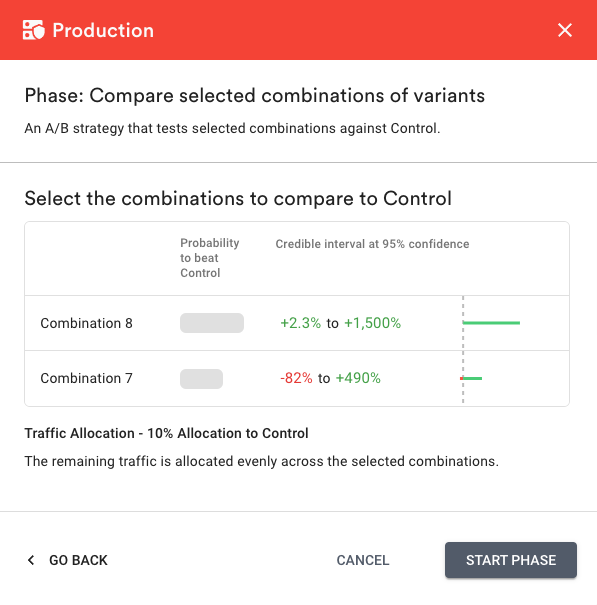
Task: Click Combination 8 green credible interval bar
Action: coord(491,323)
